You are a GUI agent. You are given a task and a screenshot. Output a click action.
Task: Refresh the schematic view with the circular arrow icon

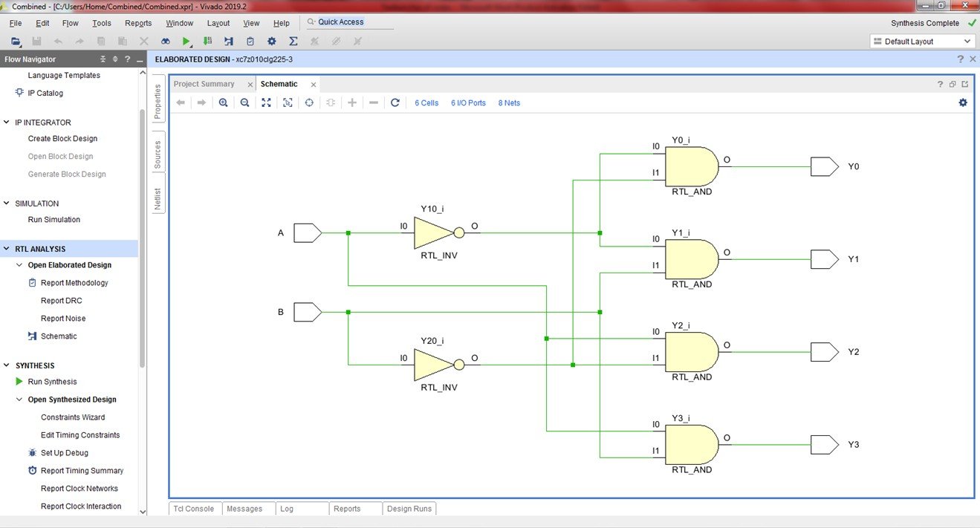pos(395,102)
